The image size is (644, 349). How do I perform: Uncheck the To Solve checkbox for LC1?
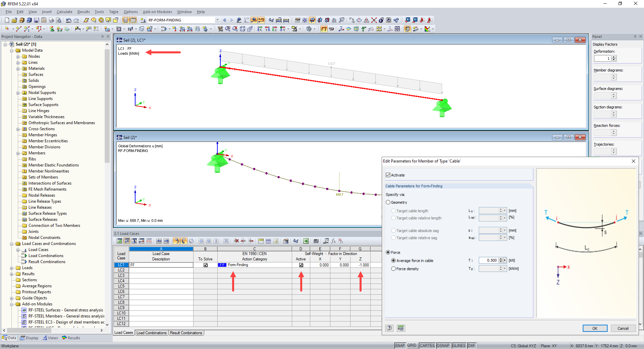coord(205,265)
